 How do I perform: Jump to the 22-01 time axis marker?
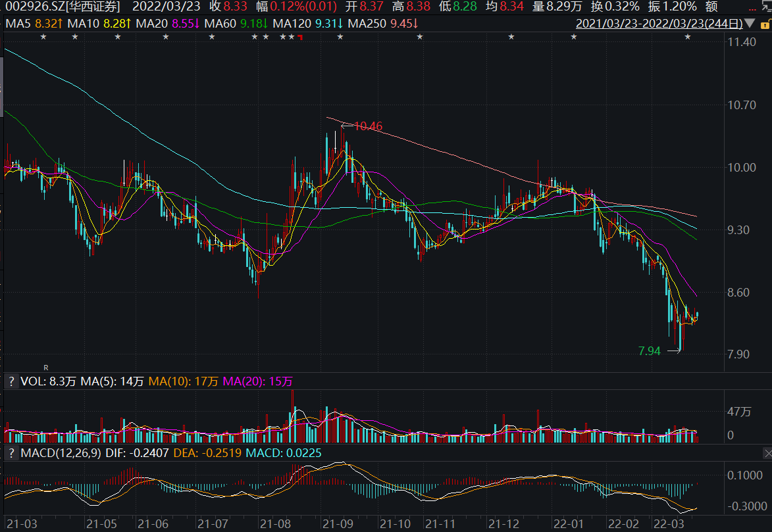tap(568, 523)
